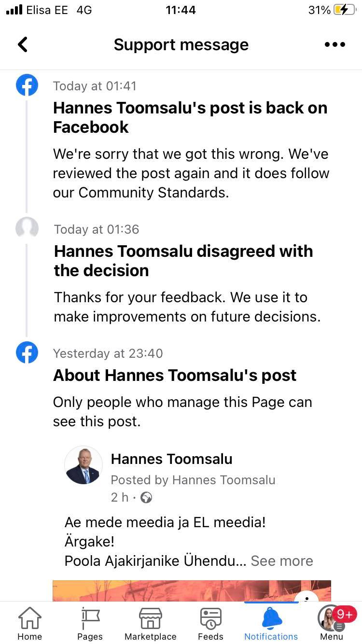Image resolution: width=362 pixels, height=644 pixels.
Task: Switch to the Feeds tab
Action: 211,624
